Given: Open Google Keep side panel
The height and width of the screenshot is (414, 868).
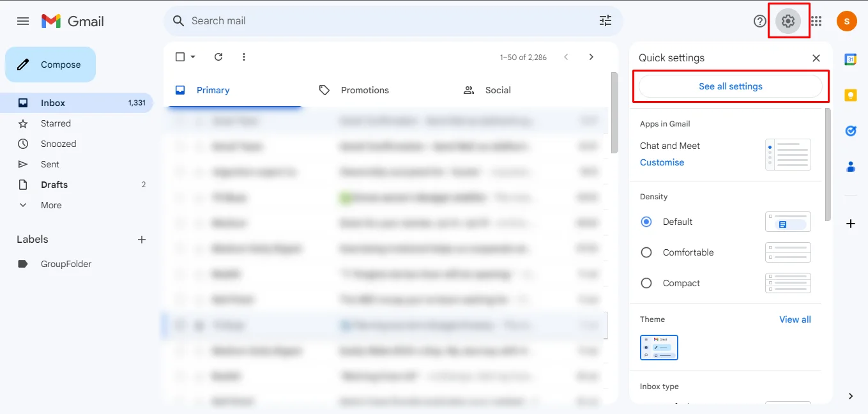Looking at the screenshot, I should click(851, 95).
